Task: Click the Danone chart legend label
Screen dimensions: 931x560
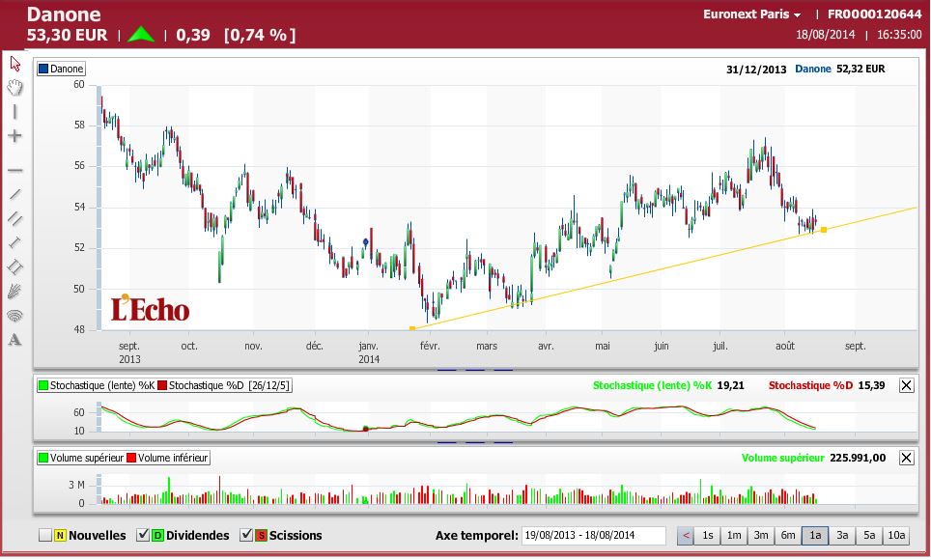Action: pyautogui.click(x=67, y=69)
